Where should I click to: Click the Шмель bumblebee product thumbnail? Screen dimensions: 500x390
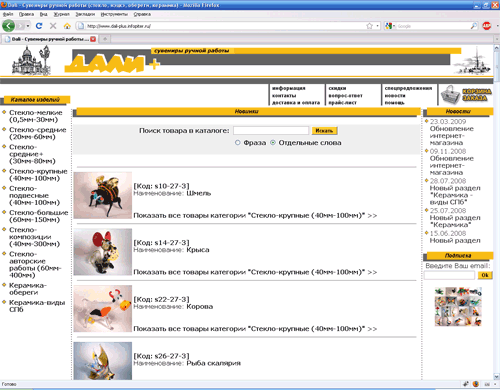coord(103,195)
